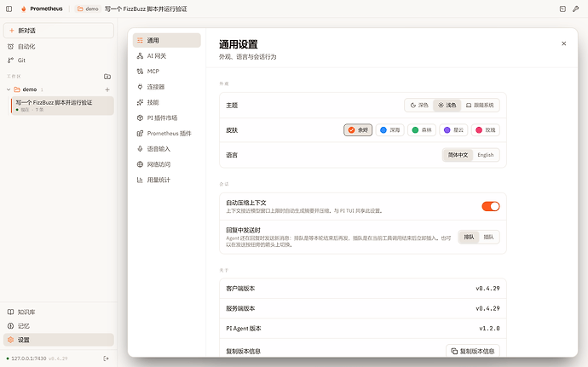Switch language to English
Screen dimensions: 588x367
click(x=485, y=155)
